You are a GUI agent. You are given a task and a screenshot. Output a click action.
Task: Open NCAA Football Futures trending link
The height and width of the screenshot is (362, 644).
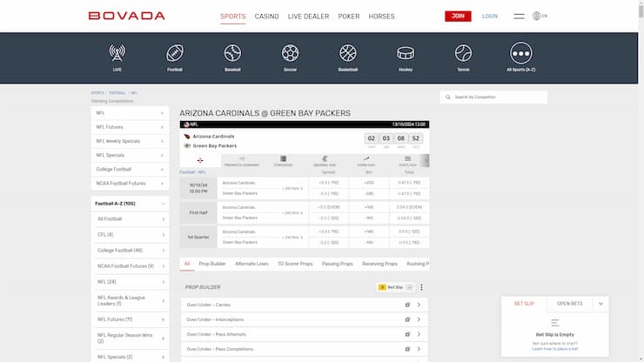coord(130,184)
